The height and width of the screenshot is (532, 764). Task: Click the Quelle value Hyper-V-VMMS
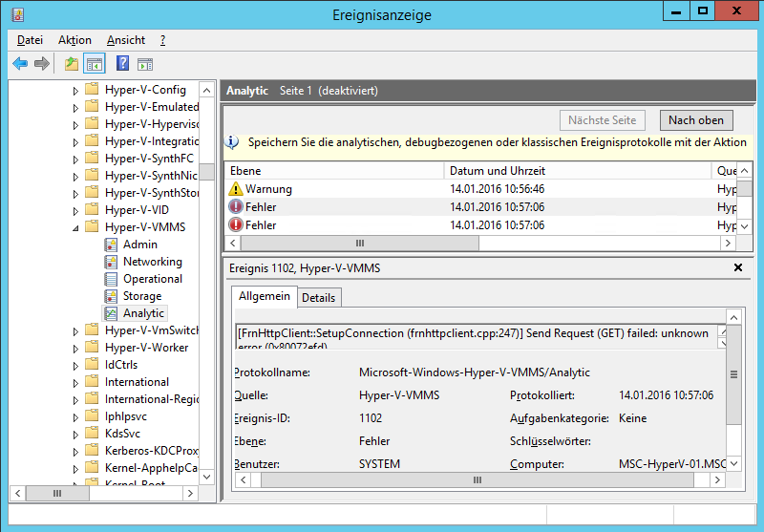pos(399,395)
